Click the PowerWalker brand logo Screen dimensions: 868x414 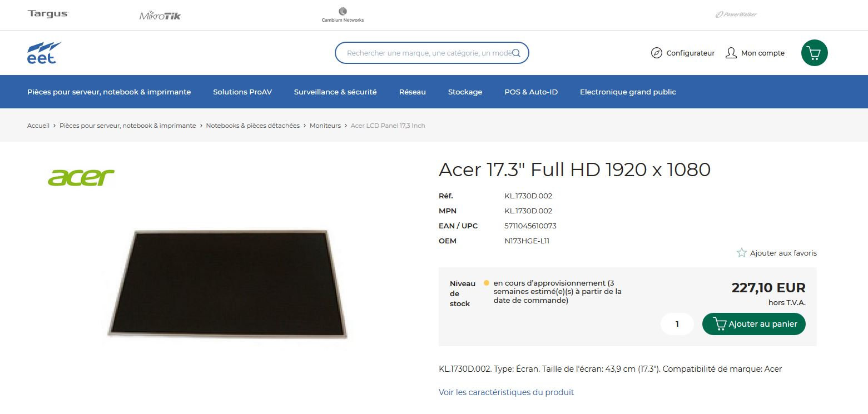click(736, 14)
